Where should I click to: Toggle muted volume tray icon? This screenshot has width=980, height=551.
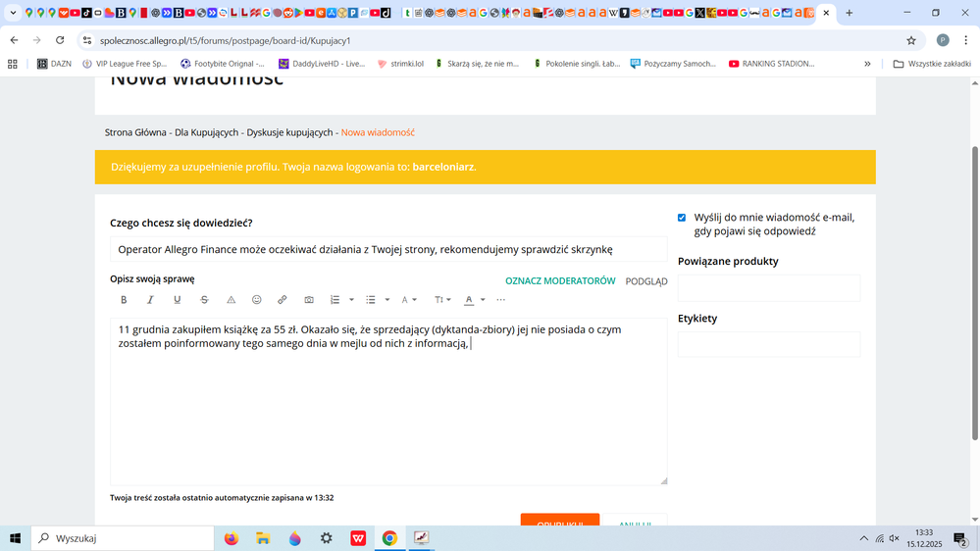[895, 538]
